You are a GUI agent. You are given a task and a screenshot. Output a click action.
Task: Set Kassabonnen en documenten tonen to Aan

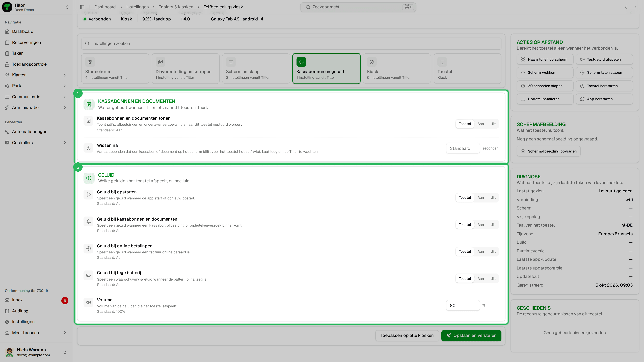tap(480, 124)
